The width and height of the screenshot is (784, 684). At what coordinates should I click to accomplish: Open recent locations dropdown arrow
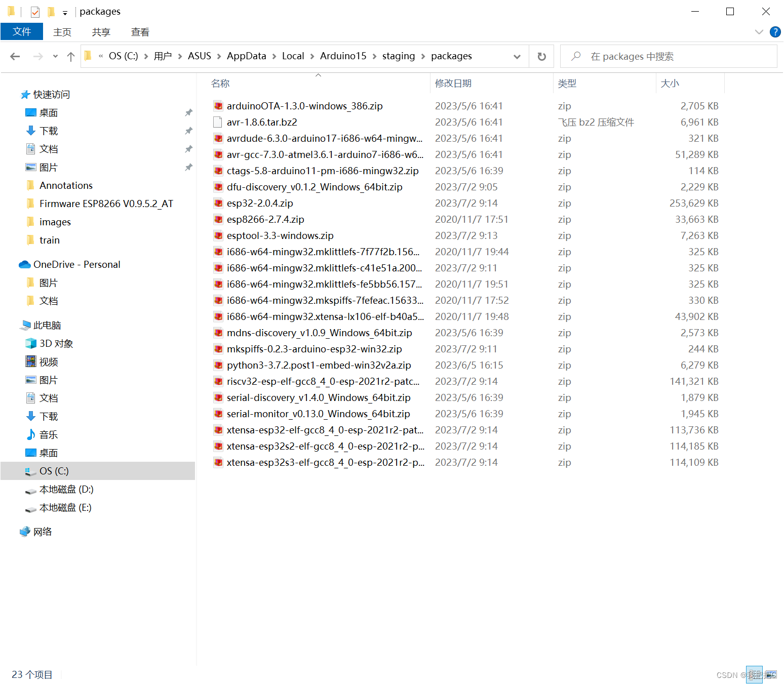pos(55,56)
